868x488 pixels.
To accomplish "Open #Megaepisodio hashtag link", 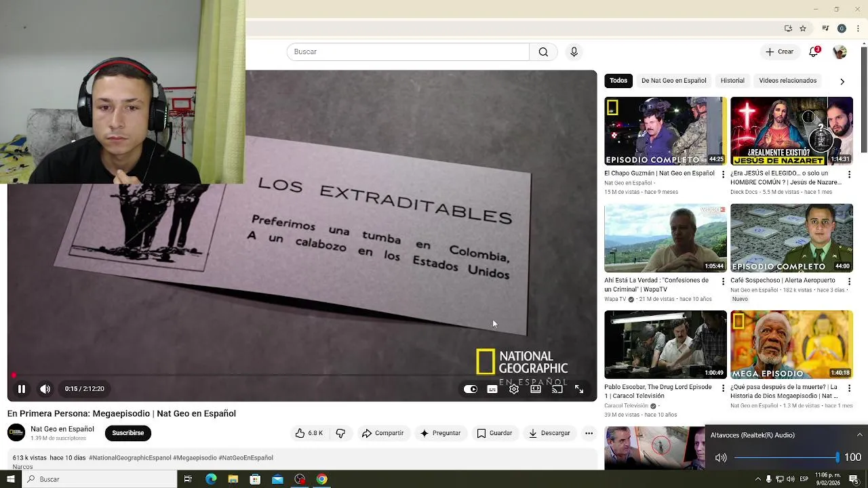I will 195,458.
